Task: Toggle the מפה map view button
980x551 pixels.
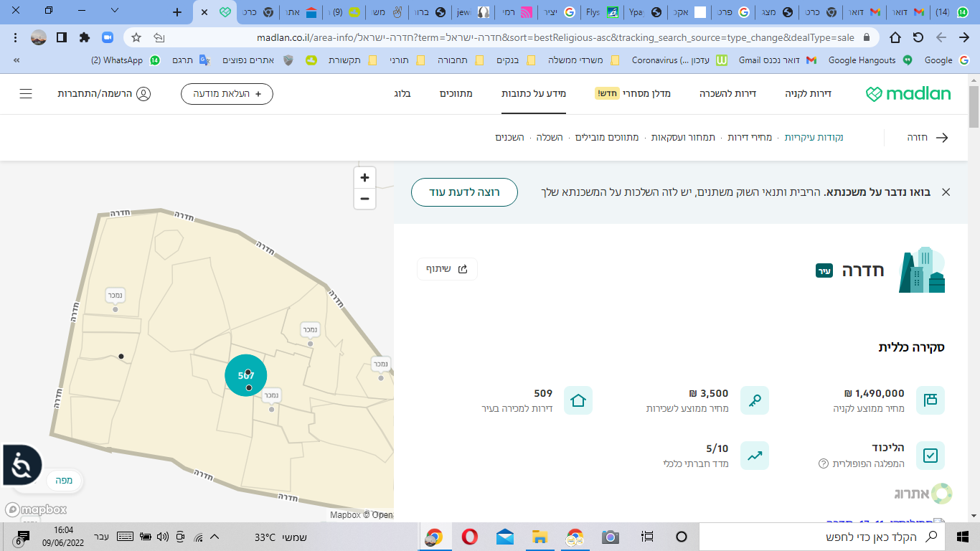Action: [65, 481]
